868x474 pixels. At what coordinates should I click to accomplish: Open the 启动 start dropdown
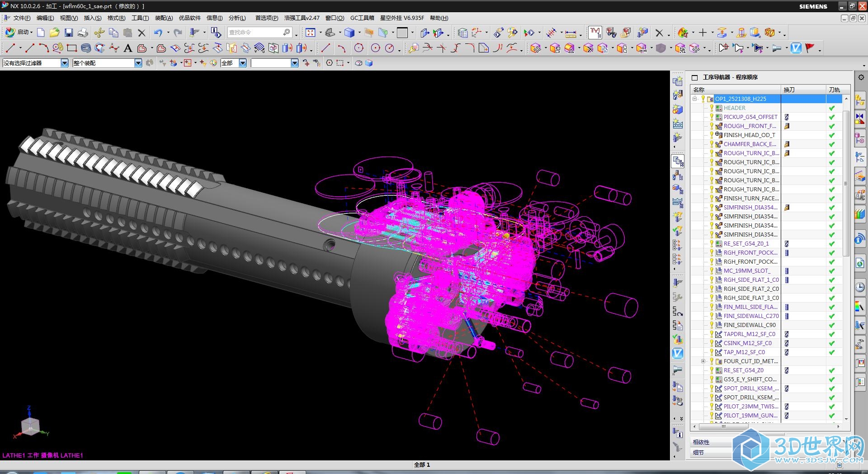(x=19, y=33)
